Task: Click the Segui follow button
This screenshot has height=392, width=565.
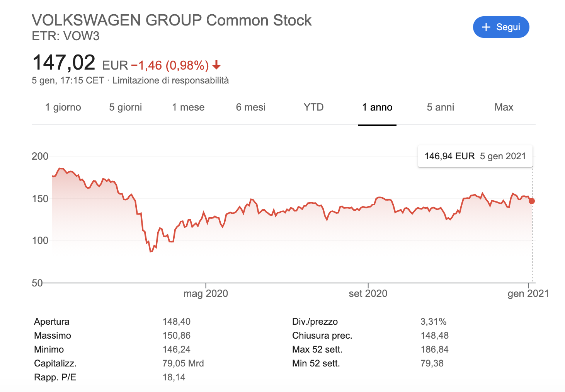Action: point(501,27)
